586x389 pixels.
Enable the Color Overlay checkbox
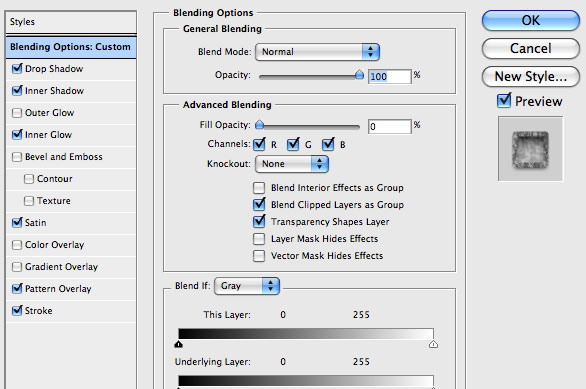pyautogui.click(x=17, y=245)
